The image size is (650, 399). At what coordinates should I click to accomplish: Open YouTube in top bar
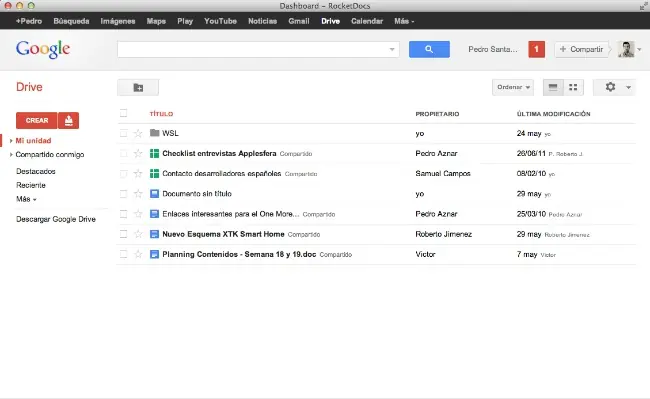(220, 21)
